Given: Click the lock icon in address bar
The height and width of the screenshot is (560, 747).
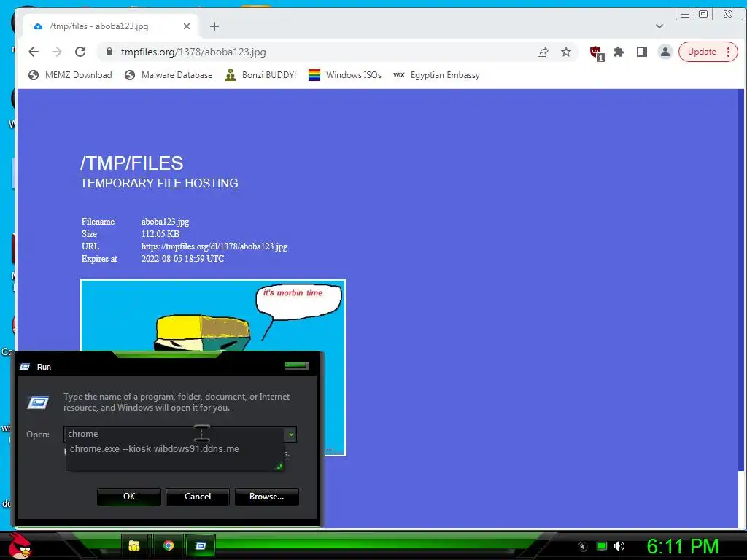Looking at the screenshot, I should [x=109, y=52].
